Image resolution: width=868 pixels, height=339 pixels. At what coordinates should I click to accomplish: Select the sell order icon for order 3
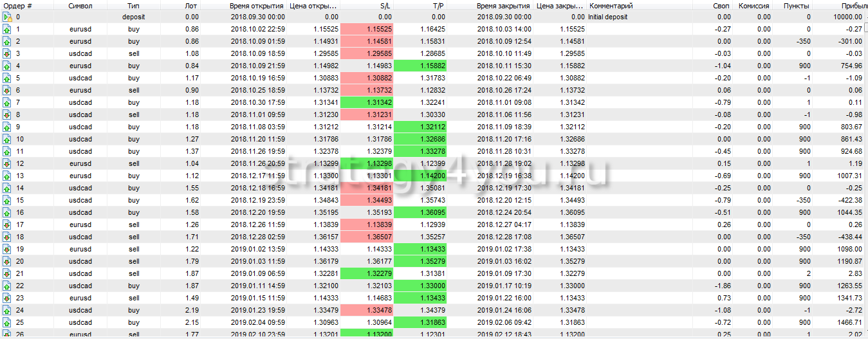7,53
